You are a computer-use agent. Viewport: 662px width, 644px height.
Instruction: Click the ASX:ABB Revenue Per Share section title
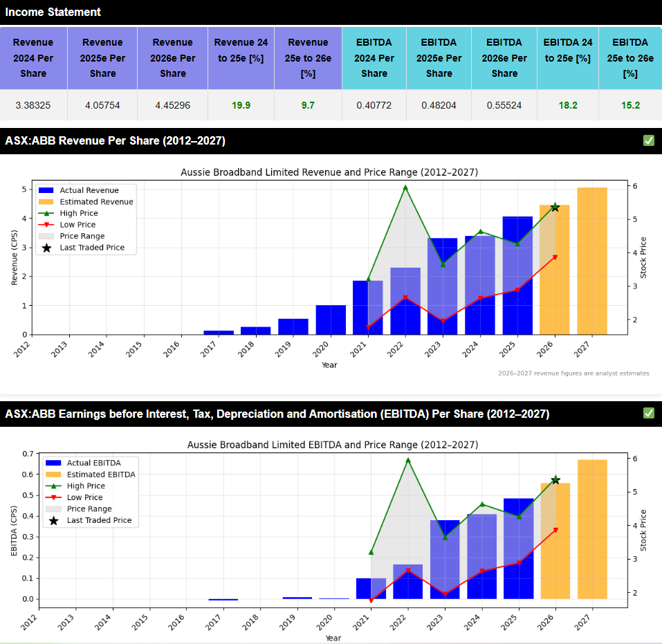coord(115,141)
